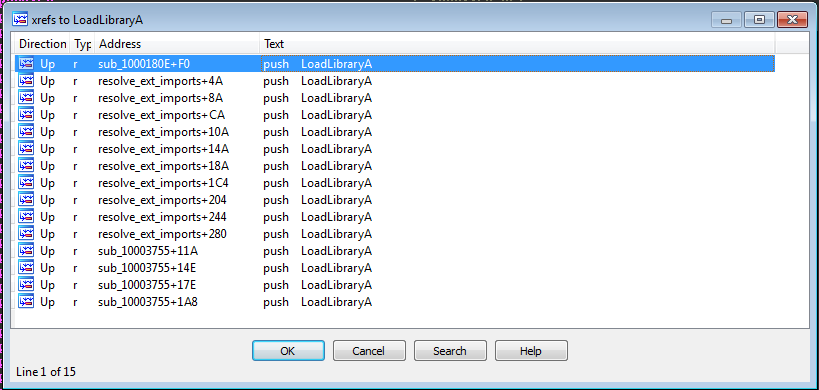Click the 'Line 1 of 15' status text
The image size is (819, 390).
click(46, 372)
